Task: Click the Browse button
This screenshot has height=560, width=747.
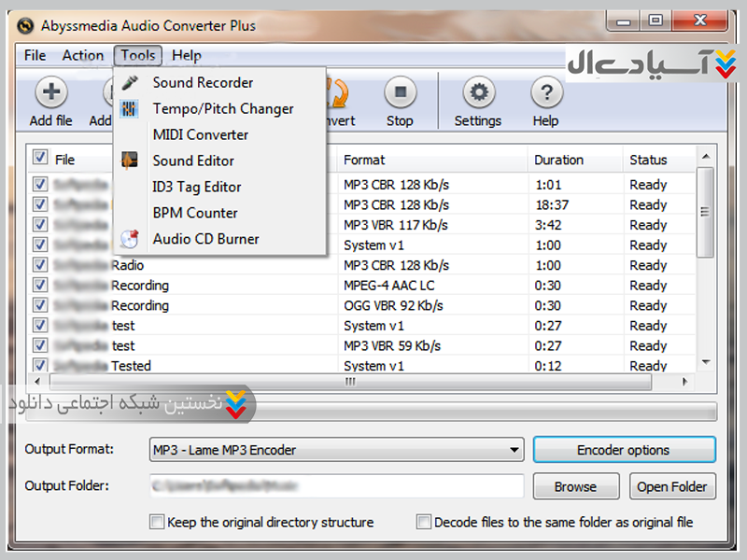Action: pyautogui.click(x=575, y=486)
